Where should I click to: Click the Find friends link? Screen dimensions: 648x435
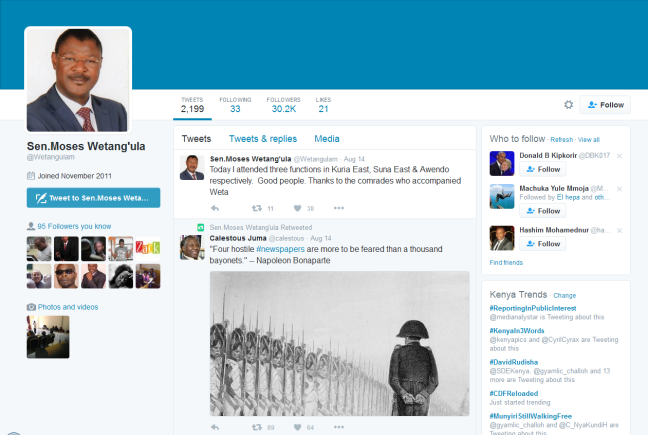click(506, 263)
